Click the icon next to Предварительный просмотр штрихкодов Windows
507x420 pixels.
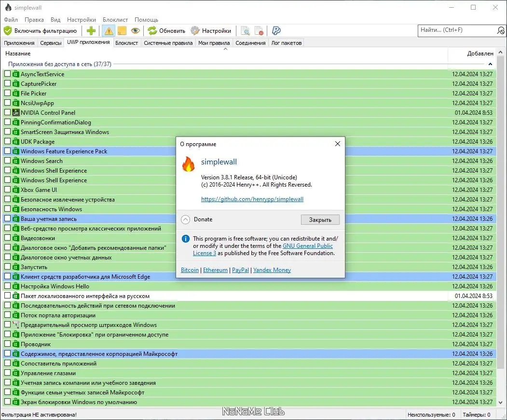point(15,325)
